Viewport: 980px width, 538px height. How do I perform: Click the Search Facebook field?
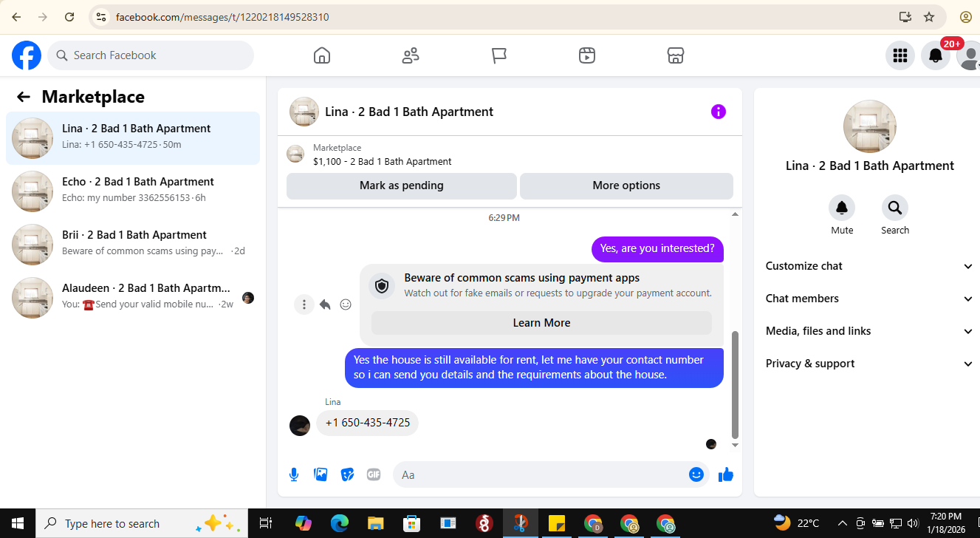[x=151, y=55]
